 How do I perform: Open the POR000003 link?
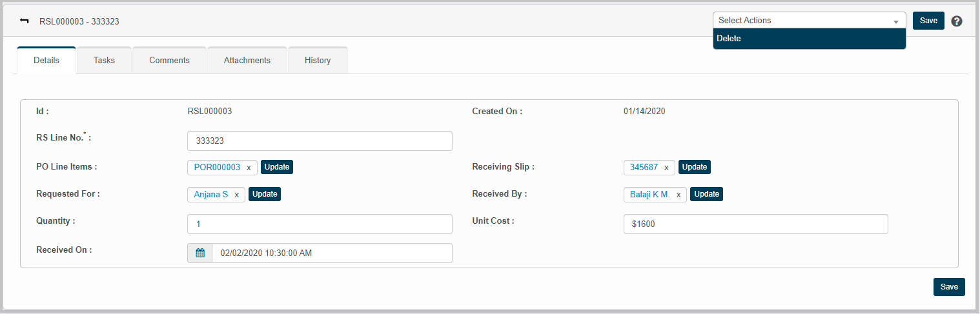217,168
